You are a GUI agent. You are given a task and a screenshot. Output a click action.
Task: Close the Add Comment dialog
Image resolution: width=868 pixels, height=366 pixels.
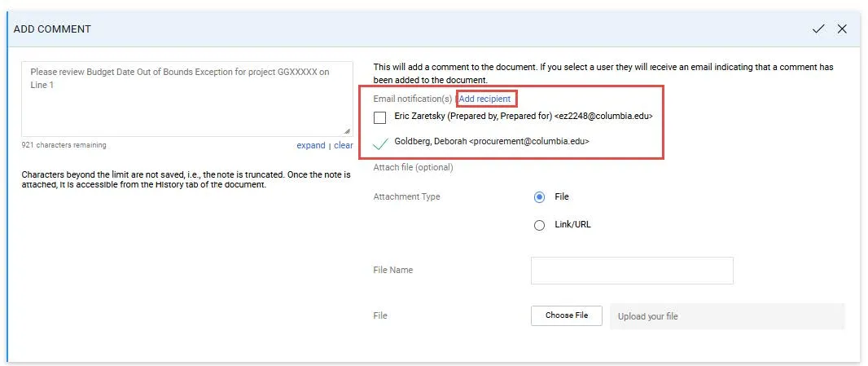842,29
